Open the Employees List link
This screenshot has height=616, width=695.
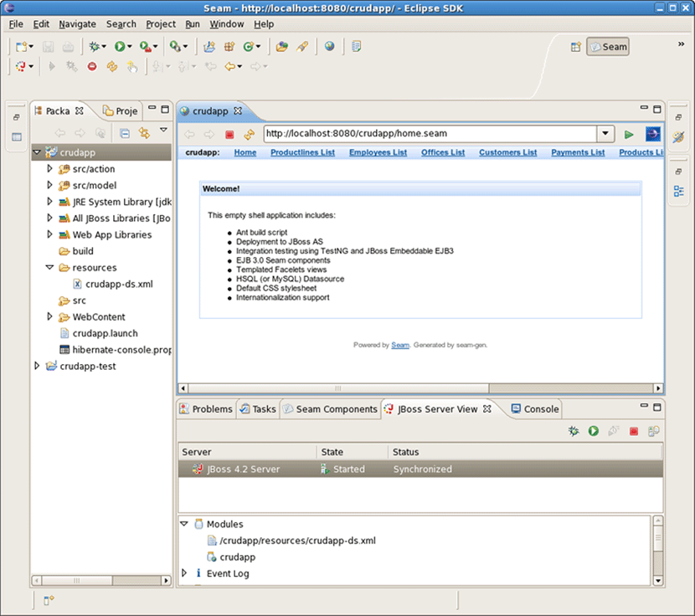[x=378, y=152]
